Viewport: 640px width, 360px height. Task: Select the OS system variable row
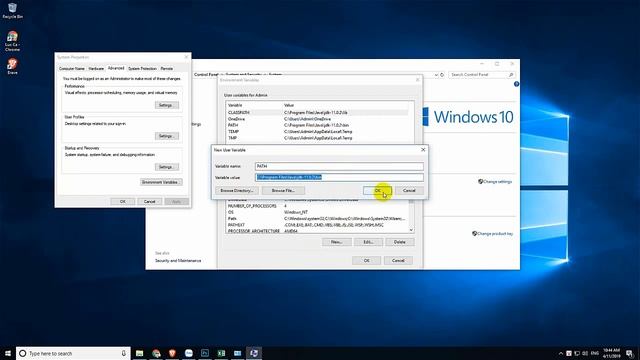pyautogui.click(x=317, y=212)
